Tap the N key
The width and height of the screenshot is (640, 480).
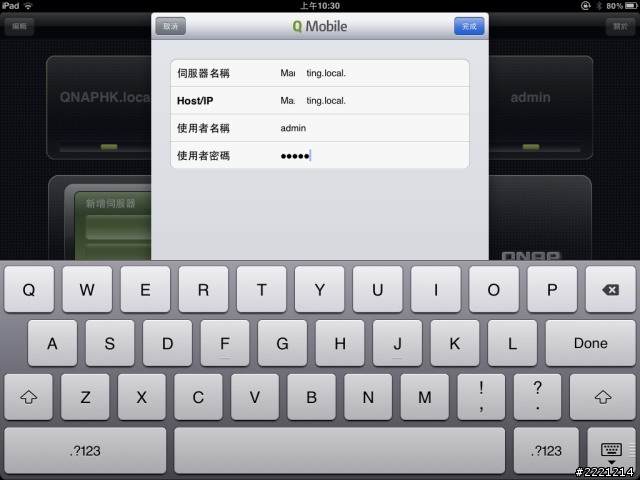[368, 397]
